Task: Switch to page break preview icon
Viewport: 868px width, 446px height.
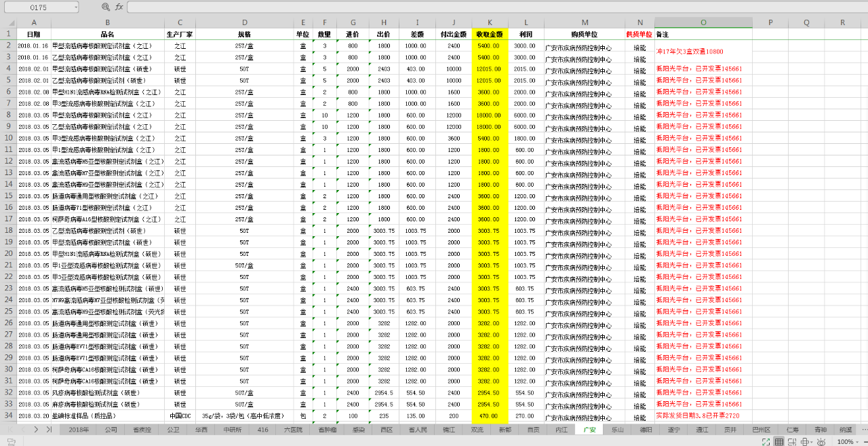Action: (792, 442)
